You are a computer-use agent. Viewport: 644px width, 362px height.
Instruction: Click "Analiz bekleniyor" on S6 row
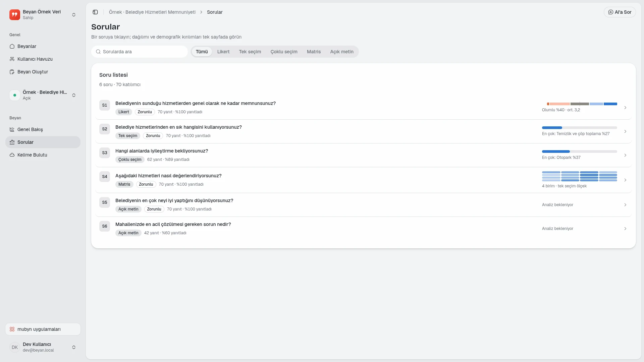click(557, 229)
